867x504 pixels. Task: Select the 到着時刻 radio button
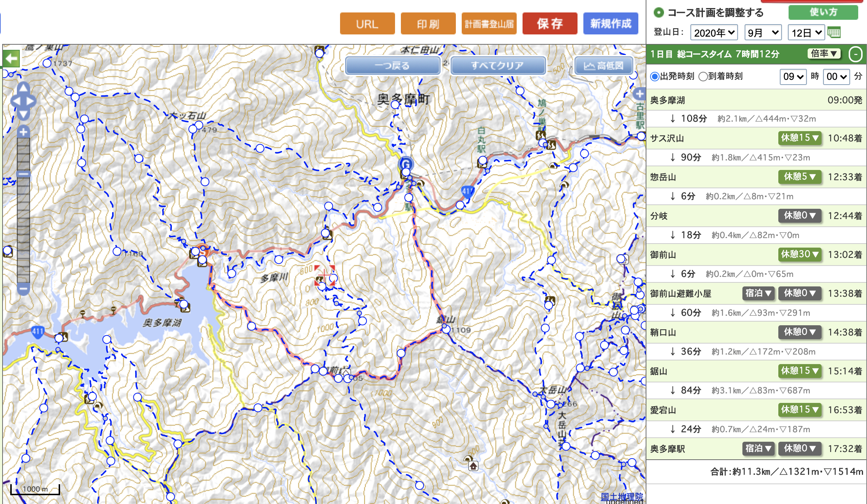[x=703, y=77]
